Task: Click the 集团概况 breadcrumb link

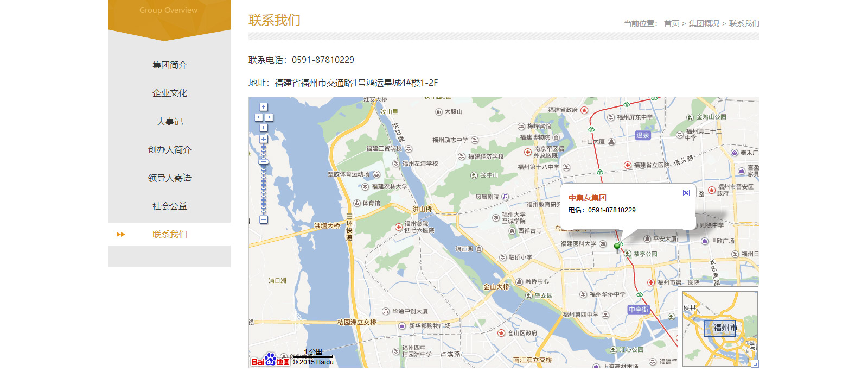Action: pos(704,23)
